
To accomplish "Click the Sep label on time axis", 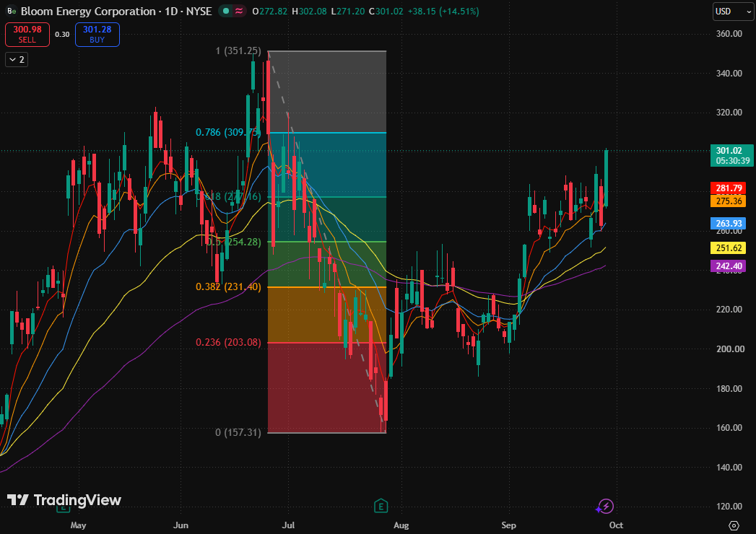I will pos(508,525).
